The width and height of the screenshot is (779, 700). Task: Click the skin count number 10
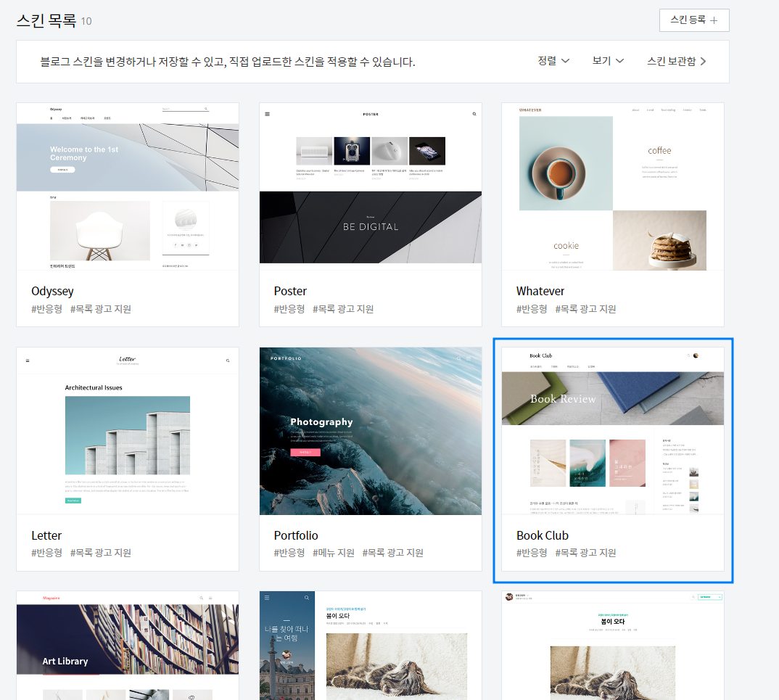[86, 21]
